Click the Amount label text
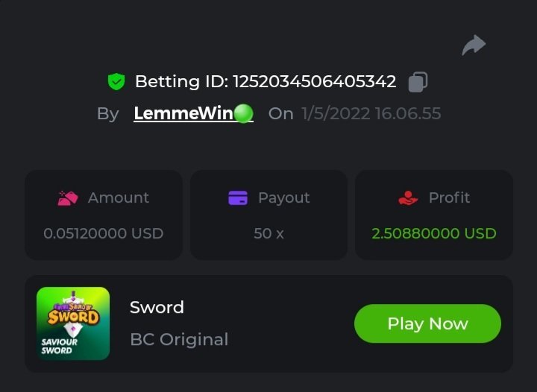Viewport: 537px width, 392px height. pos(119,197)
